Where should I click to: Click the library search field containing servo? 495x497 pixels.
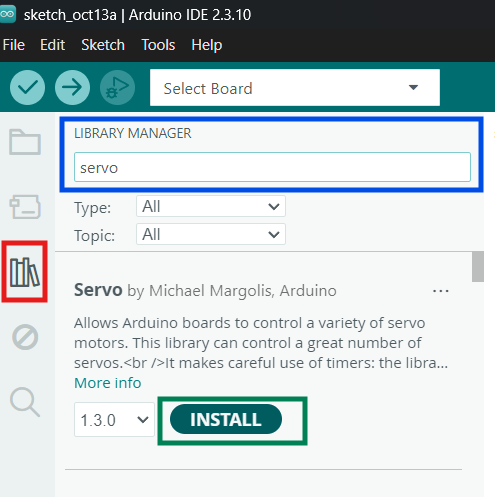tap(272, 167)
